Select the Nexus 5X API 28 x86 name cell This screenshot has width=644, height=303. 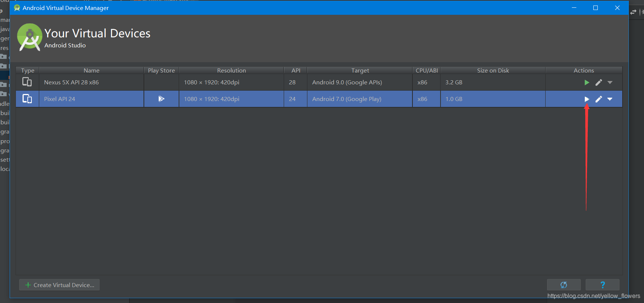pyautogui.click(x=91, y=82)
